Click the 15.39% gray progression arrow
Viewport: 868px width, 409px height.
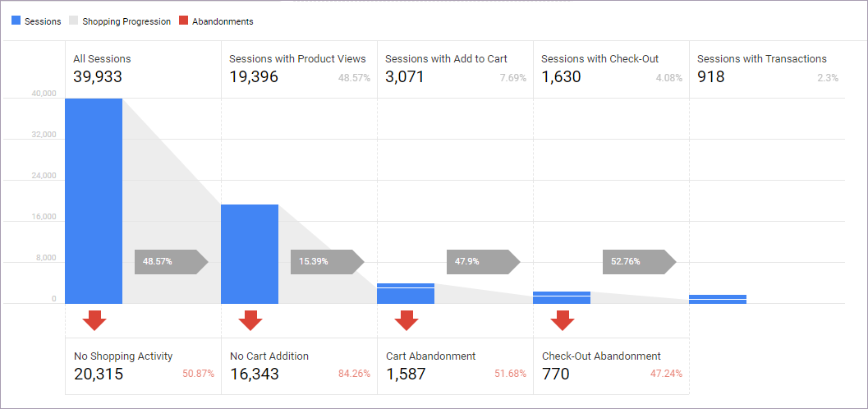click(326, 261)
